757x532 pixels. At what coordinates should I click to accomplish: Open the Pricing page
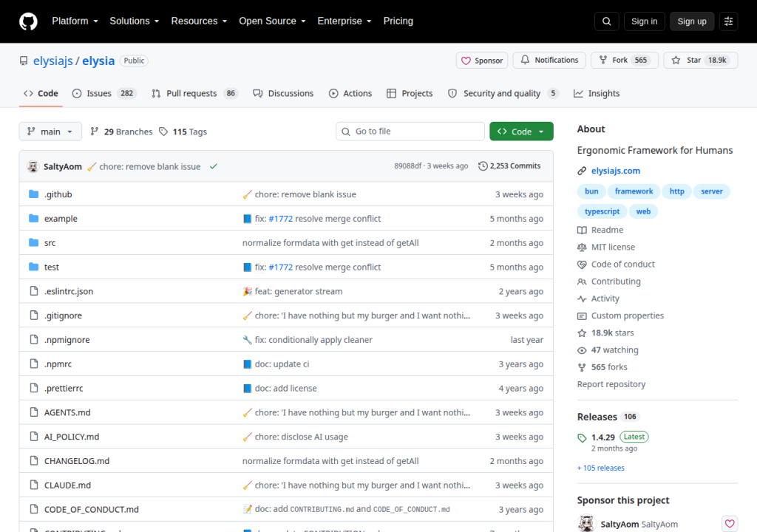(398, 21)
